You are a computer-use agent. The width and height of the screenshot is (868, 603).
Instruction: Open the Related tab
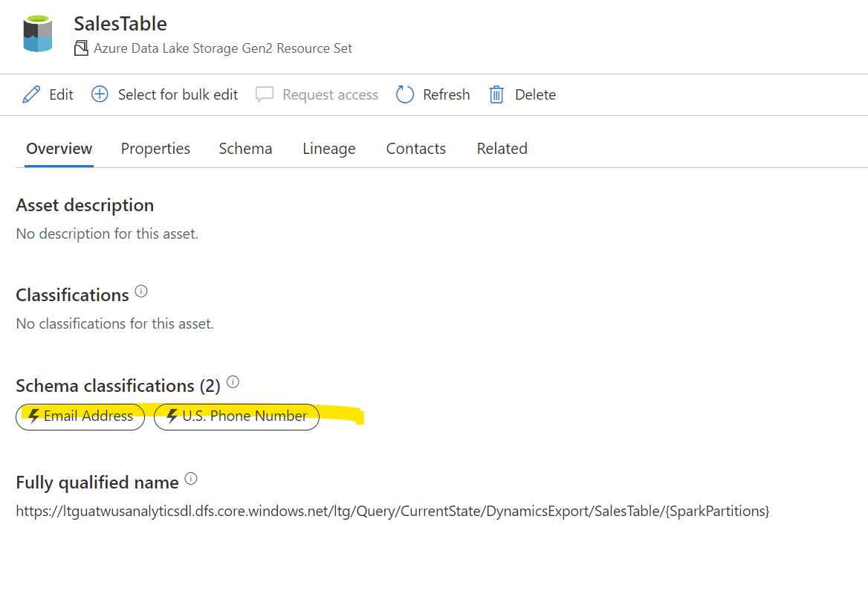click(502, 148)
